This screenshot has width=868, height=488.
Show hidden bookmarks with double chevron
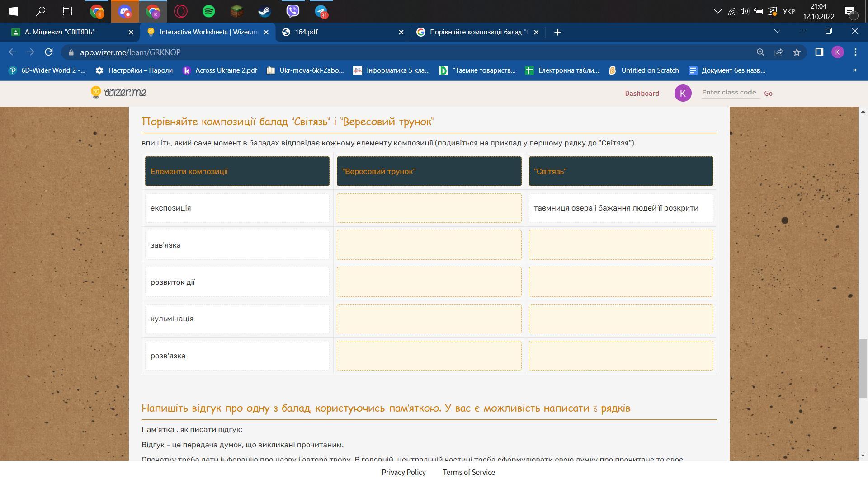click(x=854, y=70)
